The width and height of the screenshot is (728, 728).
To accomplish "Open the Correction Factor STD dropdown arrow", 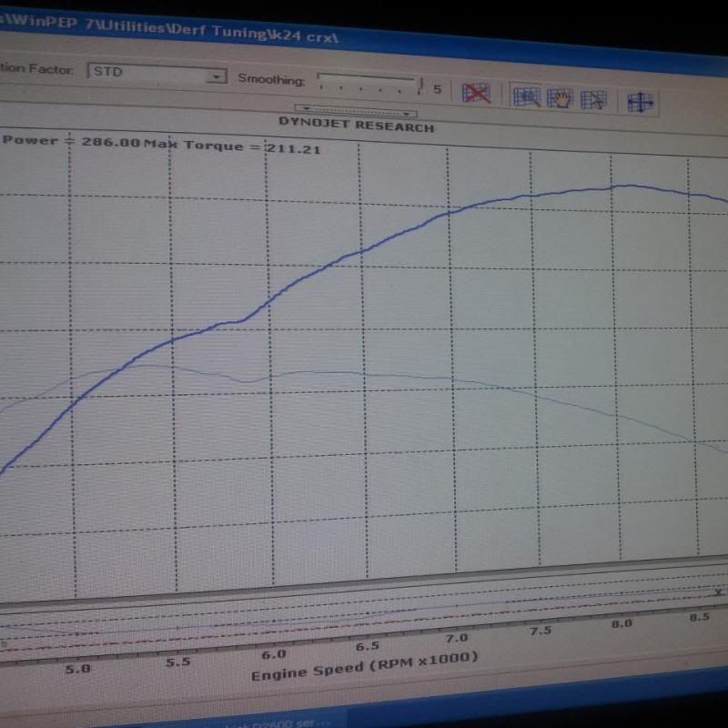I will click(x=216, y=76).
